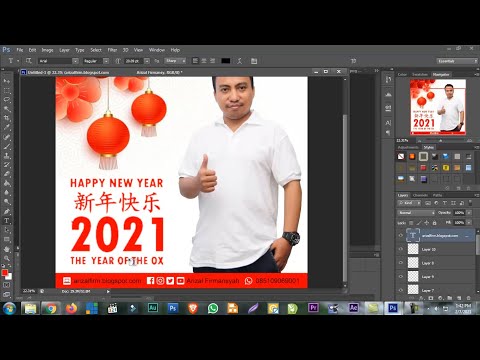Open the Filter menu

[112, 50]
